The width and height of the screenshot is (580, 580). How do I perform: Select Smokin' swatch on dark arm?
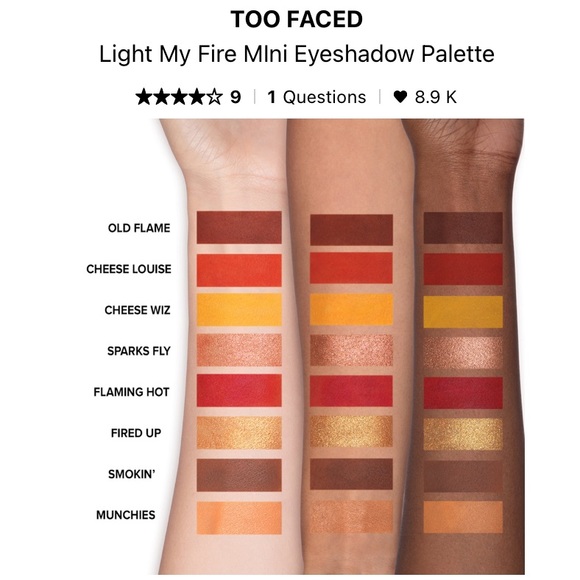(x=463, y=476)
